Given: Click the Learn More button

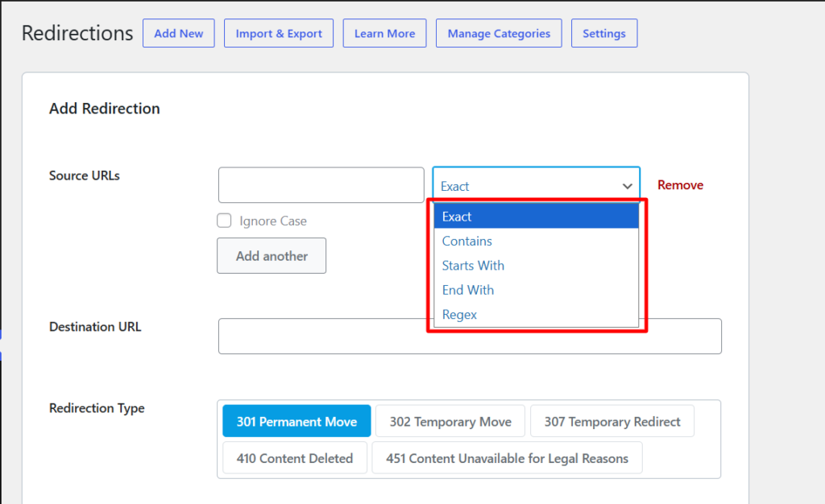Looking at the screenshot, I should click(384, 33).
